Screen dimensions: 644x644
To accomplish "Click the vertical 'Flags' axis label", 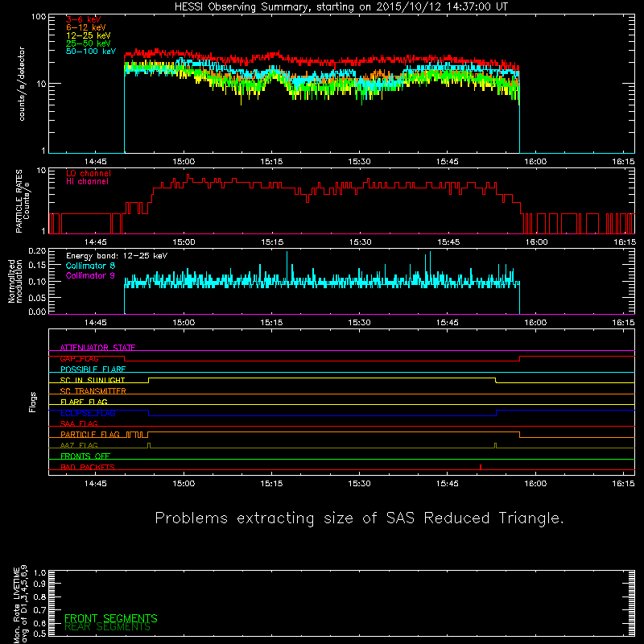I will click(x=33, y=402).
